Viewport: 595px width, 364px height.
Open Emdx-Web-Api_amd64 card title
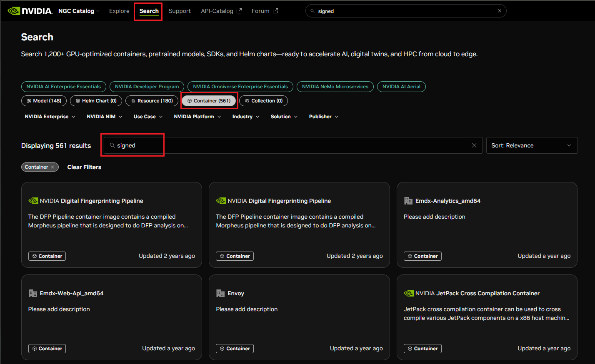[x=72, y=293]
